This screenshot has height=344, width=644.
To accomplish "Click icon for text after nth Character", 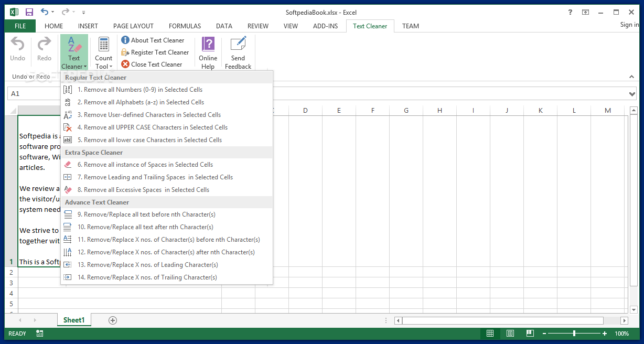I will tap(68, 227).
